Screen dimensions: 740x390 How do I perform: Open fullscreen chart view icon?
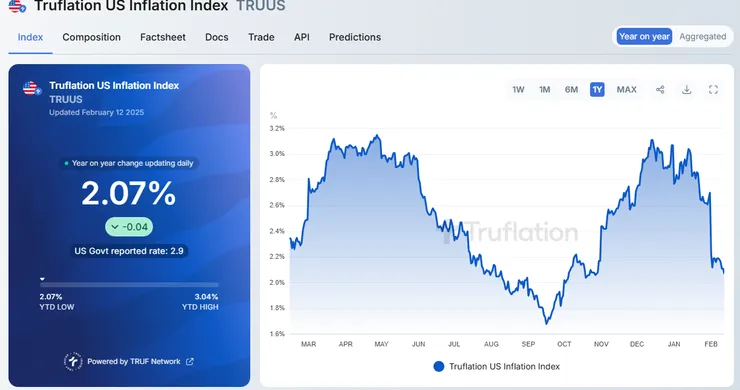click(x=713, y=90)
